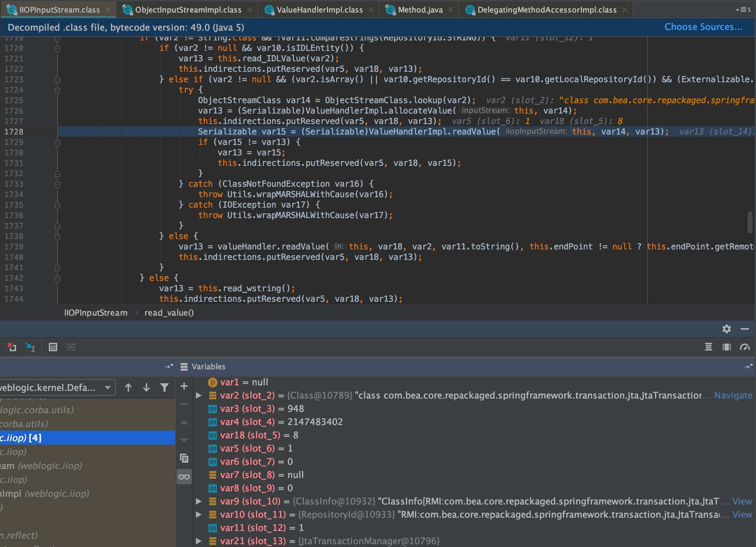Click the copy stack trace icon
Image resolution: width=756 pixels, height=547 pixels.
(x=184, y=458)
